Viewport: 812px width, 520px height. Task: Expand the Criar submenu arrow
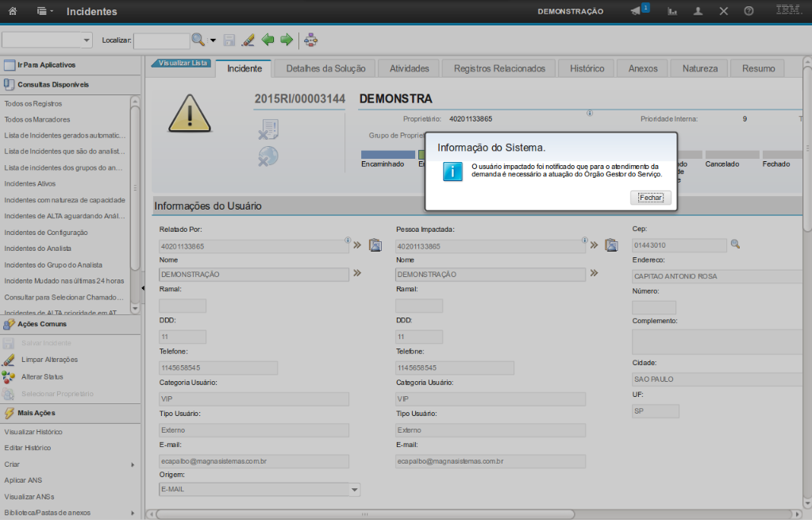coord(133,464)
